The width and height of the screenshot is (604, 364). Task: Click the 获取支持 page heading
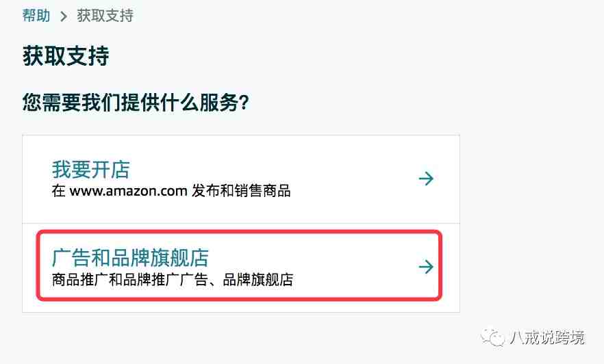pyautogui.click(x=66, y=56)
